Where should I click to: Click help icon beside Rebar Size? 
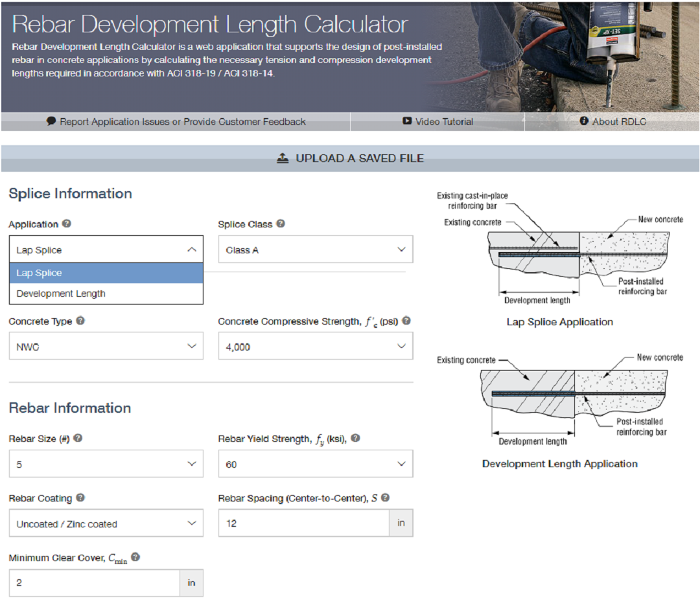pos(78,438)
